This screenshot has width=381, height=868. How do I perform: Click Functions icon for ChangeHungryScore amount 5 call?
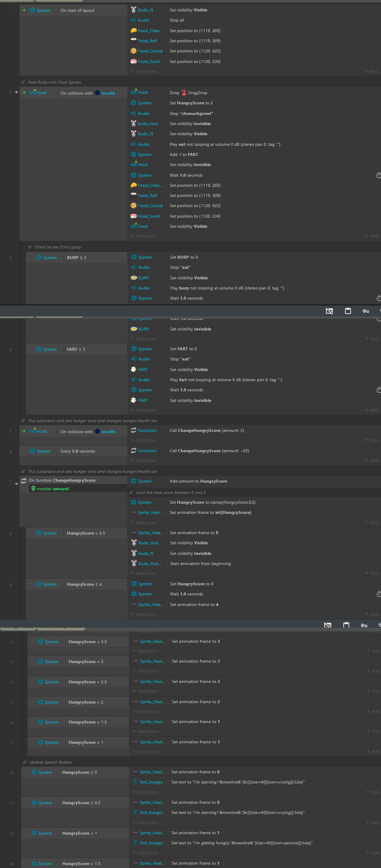(134, 430)
